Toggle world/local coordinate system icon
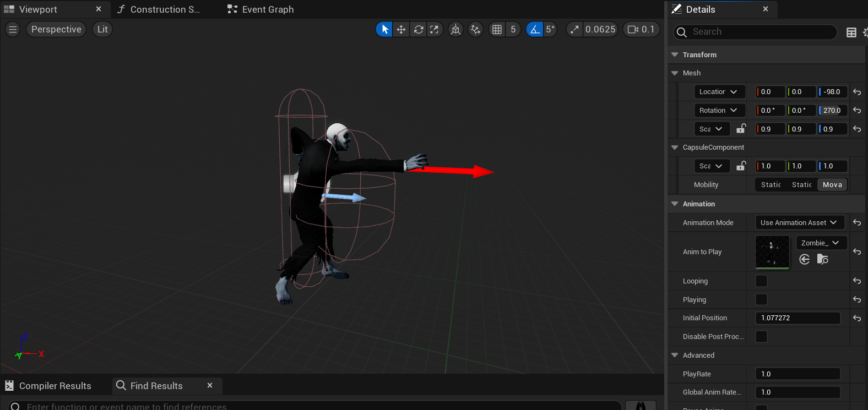This screenshot has width=868, height=410. click(x=455, y=30)
